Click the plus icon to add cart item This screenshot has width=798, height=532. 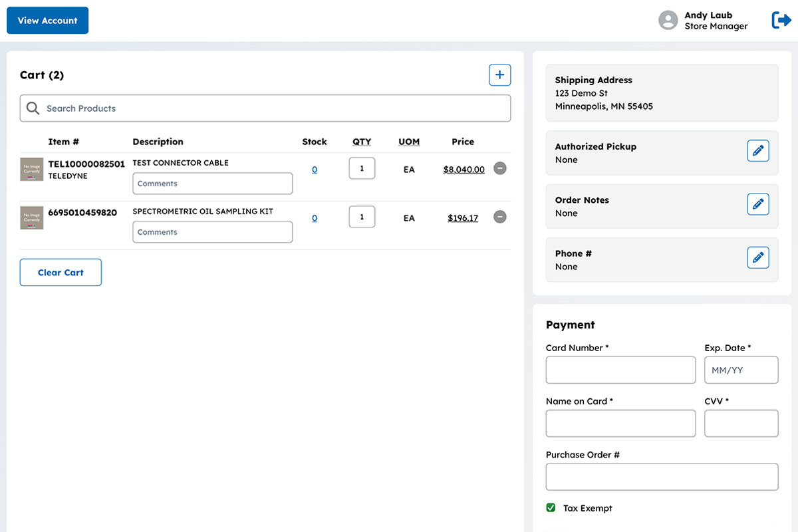coord(500,75)
